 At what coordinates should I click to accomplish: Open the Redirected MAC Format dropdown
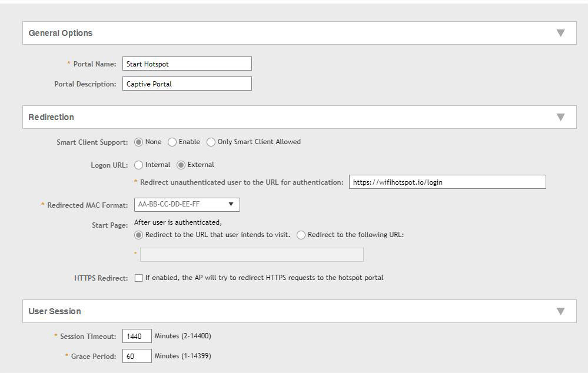click(x=187, y=205)
